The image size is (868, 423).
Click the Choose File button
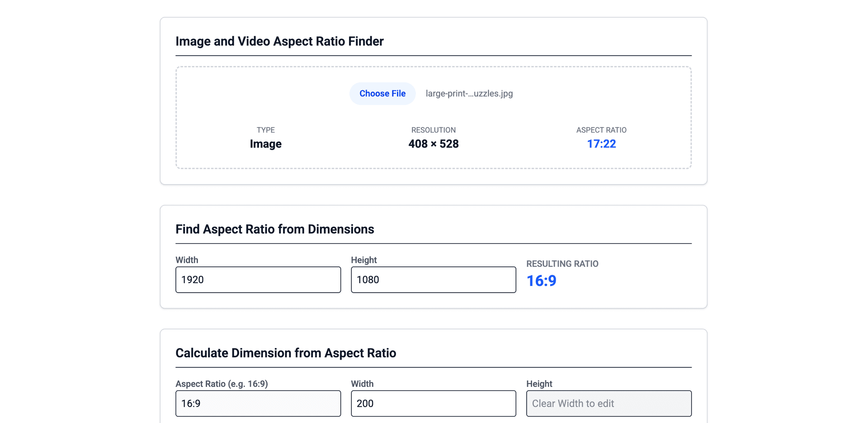point(382,93)
